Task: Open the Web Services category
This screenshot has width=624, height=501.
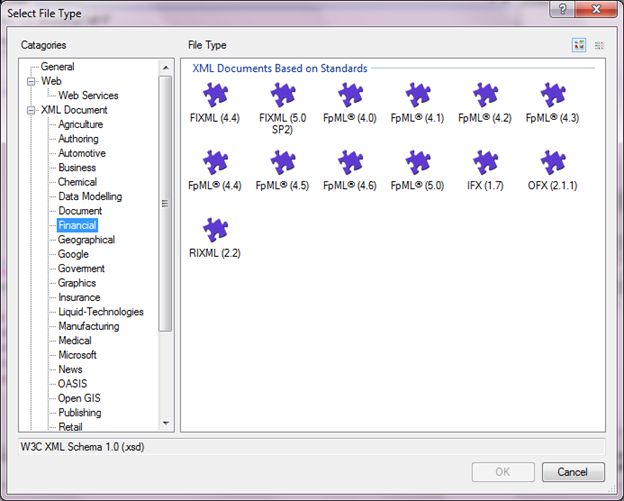Action: [88, 96]
